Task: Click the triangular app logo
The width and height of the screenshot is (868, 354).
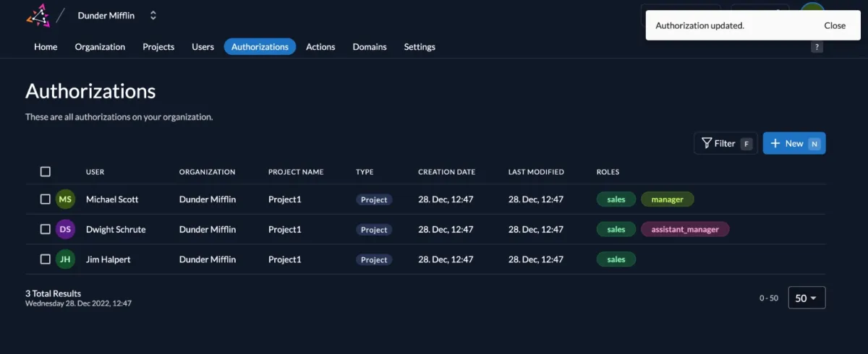Action: (x=38, y=15)
